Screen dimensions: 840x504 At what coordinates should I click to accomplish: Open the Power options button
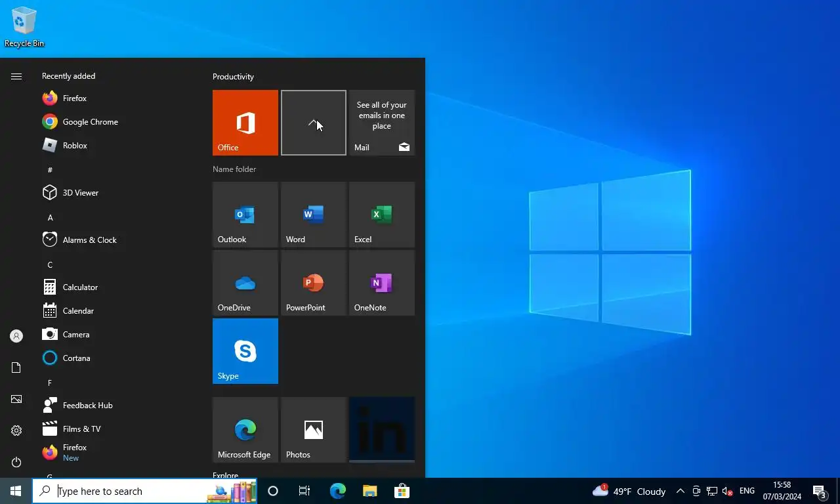click(16, 462)
